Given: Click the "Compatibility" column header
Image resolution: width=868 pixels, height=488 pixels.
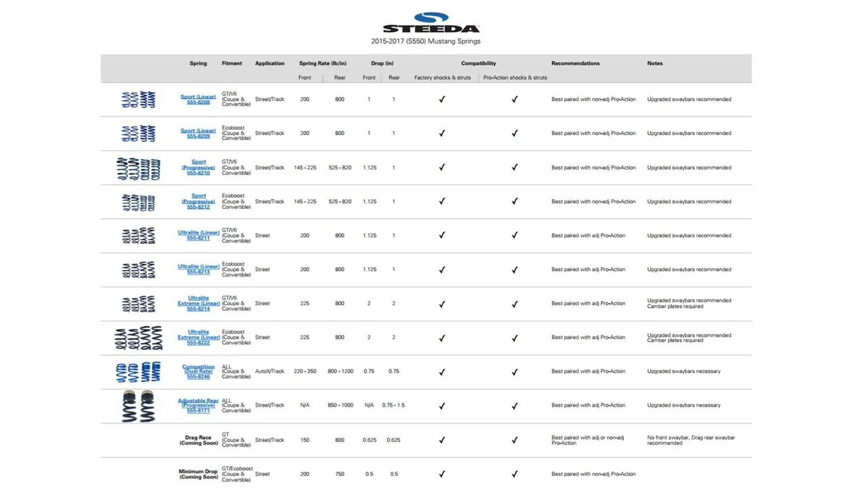Looking at the screenshot, I should 479,64.
